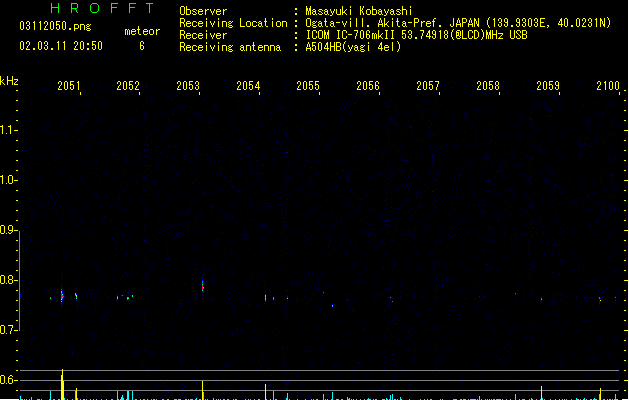Image resolution: width=629 pixels, height=400 pixels.
Task: Click the Ogata-vill. Akita-Pref. JAPAN location text
Action: [x=458, y=23]
